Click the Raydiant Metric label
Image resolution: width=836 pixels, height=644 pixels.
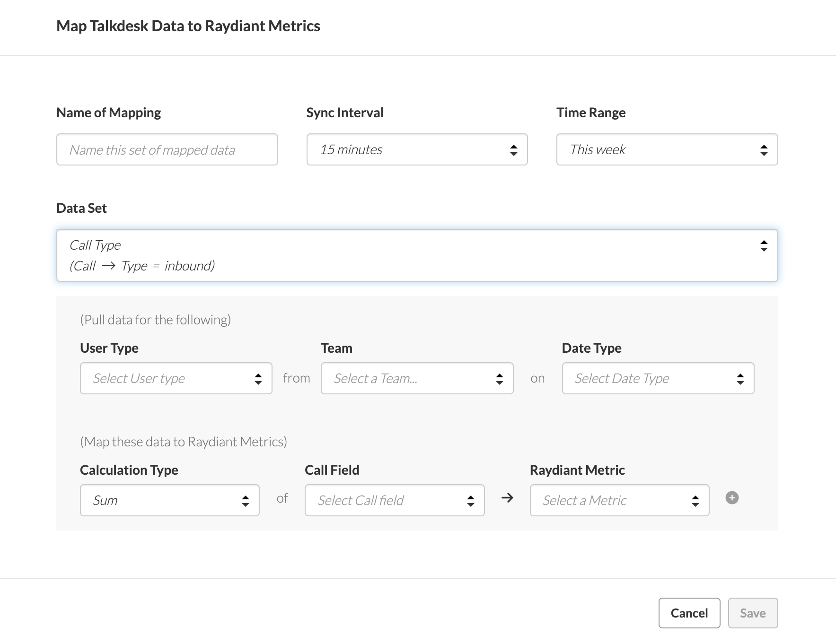tap(577, 470)
